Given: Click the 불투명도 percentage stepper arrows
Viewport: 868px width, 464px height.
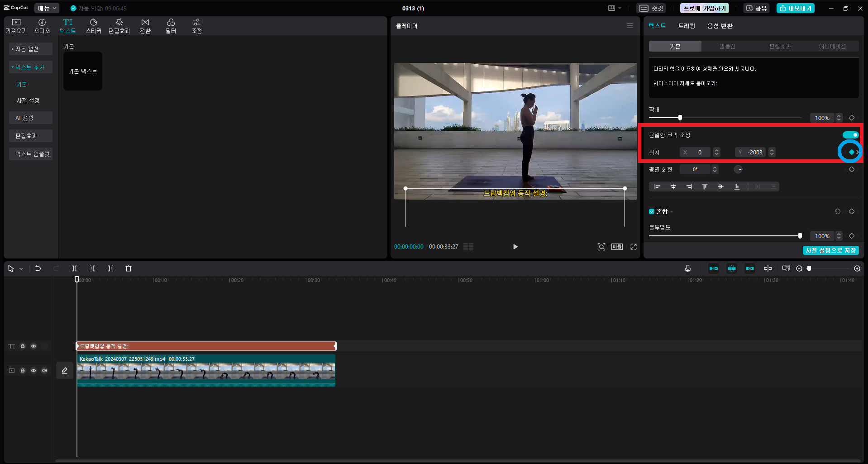Looking at the screenshot, I should [x=839, y=236].
